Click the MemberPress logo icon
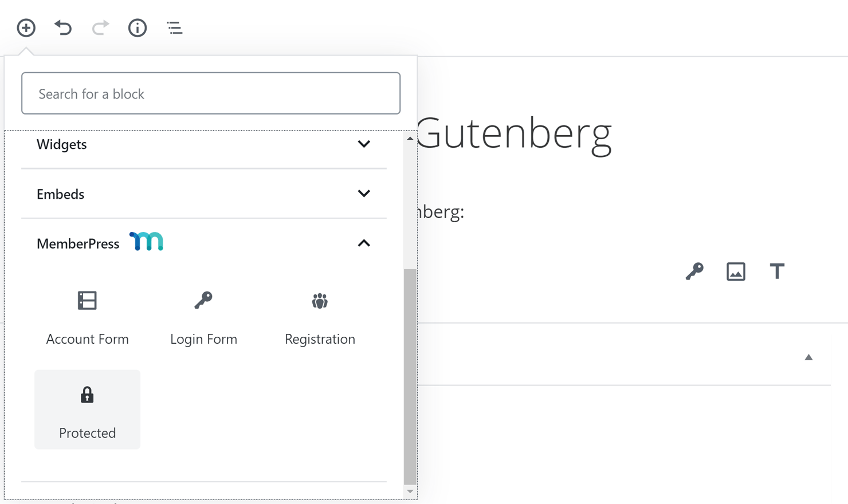The image size is (848, 504). (147, 242)
